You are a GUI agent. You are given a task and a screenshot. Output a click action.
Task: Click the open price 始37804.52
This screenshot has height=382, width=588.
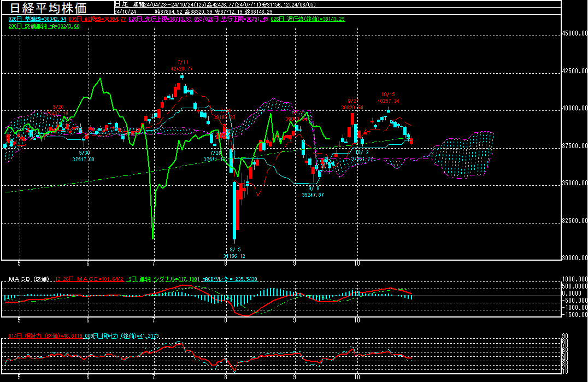168,11
